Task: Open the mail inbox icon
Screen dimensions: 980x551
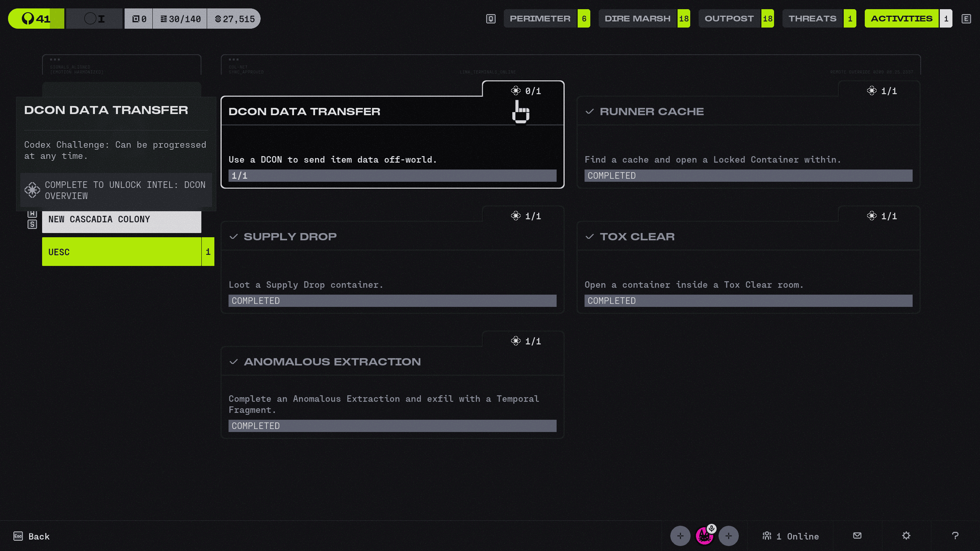Action: [x=857, y=536]
